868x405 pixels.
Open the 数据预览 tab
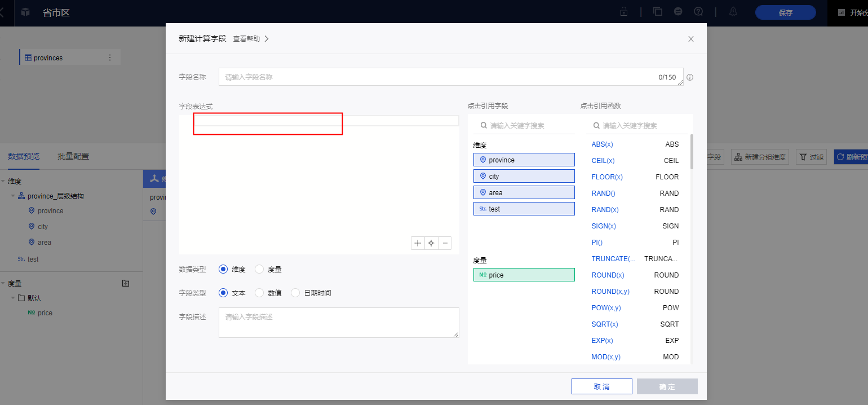pos(24,156)
